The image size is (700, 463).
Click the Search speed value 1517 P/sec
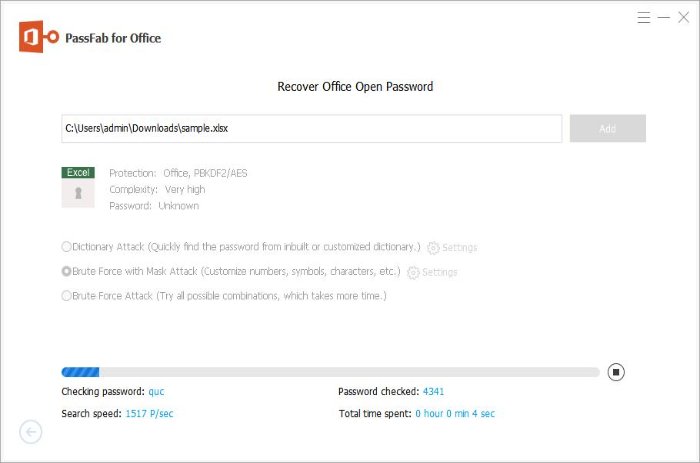point(149,413)
